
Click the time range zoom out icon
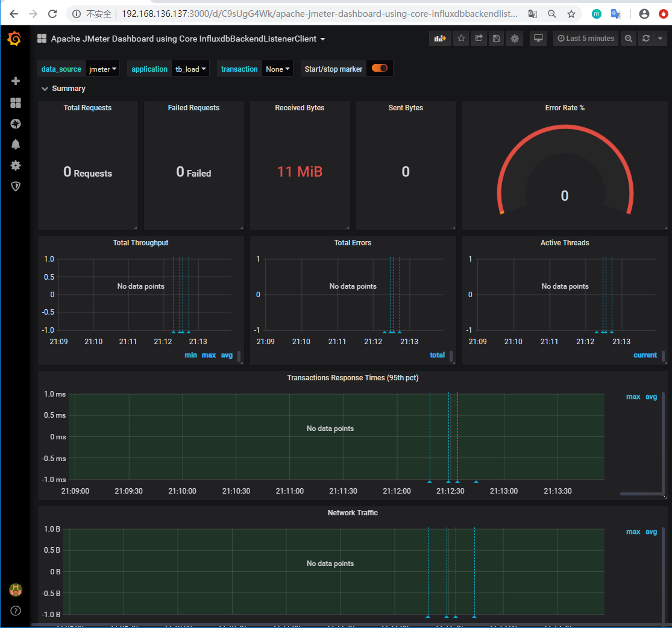[x=628, y=39]
